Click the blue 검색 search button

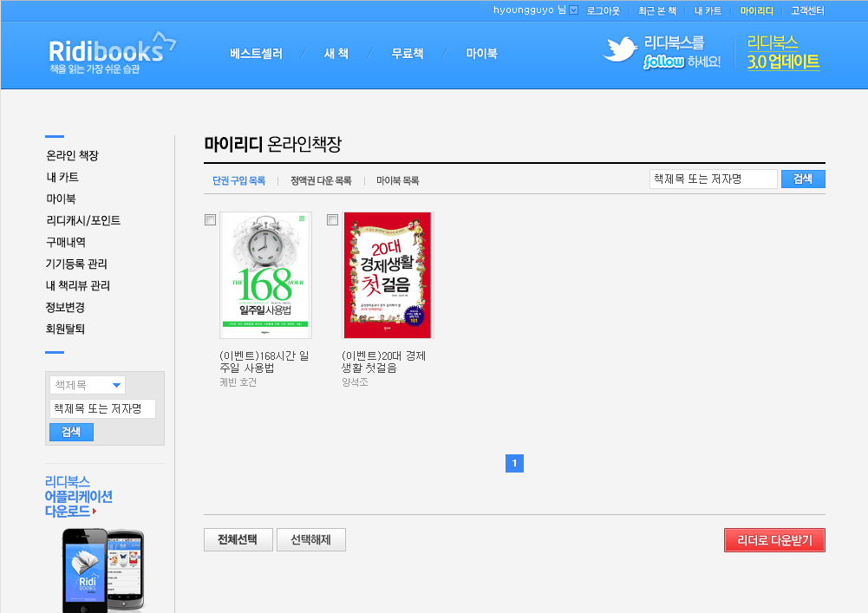[802, 179]
